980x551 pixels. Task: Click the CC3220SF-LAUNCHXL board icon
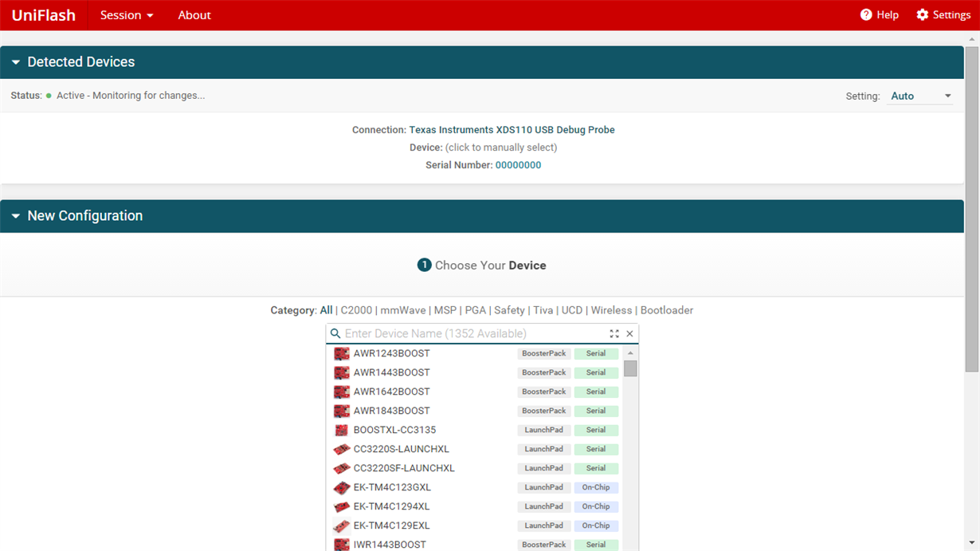coord(342,468)
